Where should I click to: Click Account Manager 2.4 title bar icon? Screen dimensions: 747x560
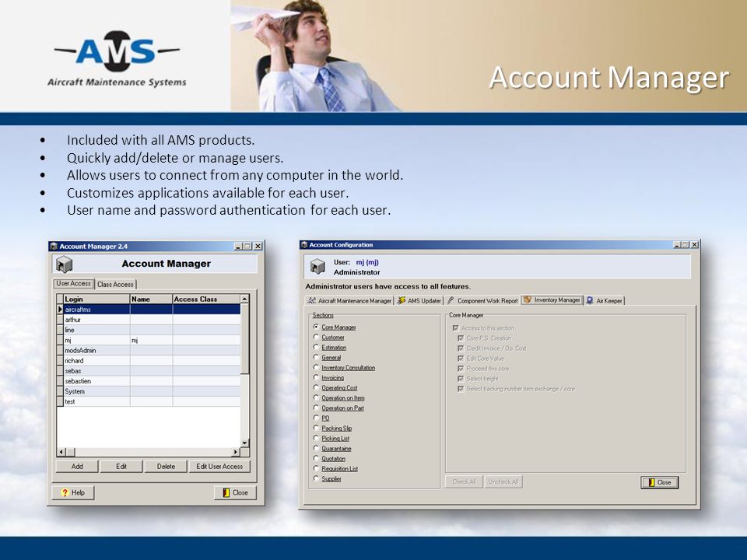coord(54,247)
